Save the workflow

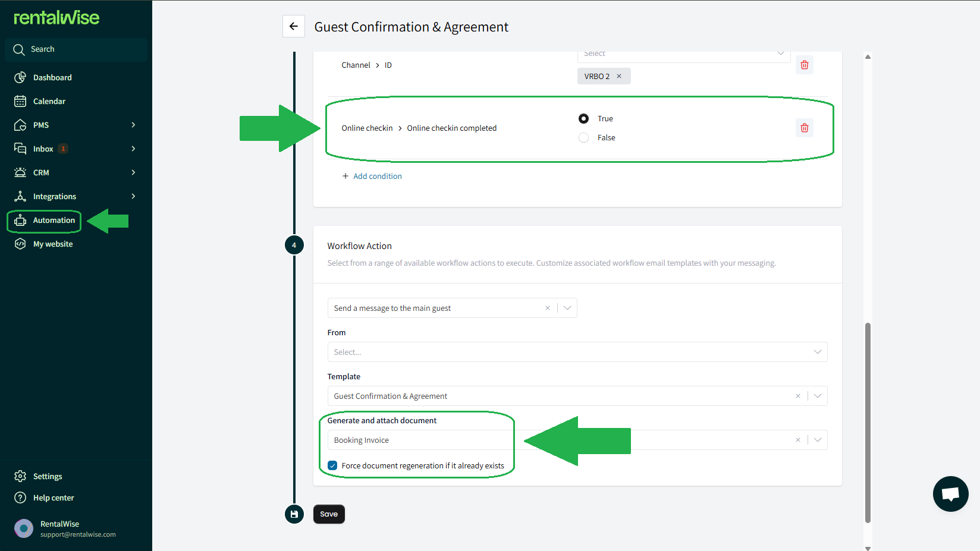pos(329,514)
